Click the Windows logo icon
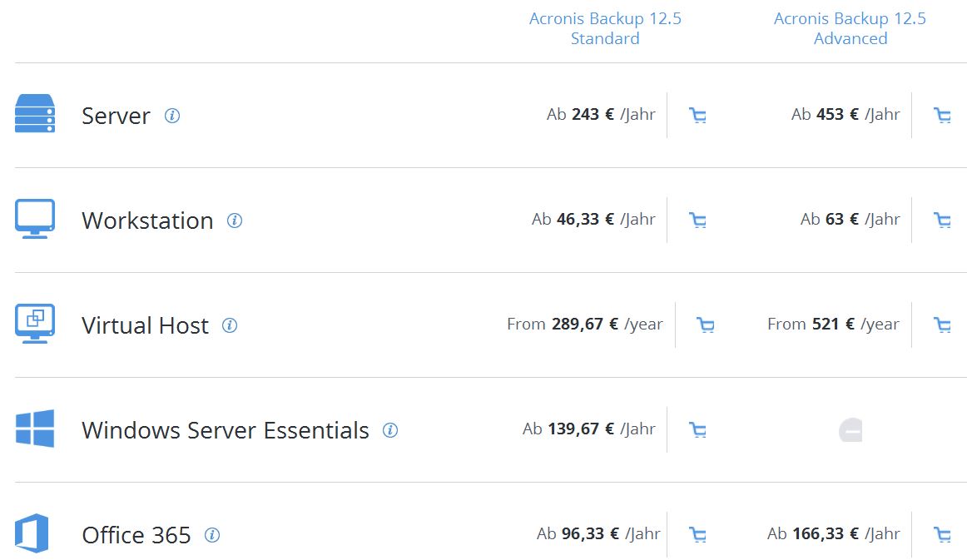Viewport: 967px width, 560px height. [35, 428]
